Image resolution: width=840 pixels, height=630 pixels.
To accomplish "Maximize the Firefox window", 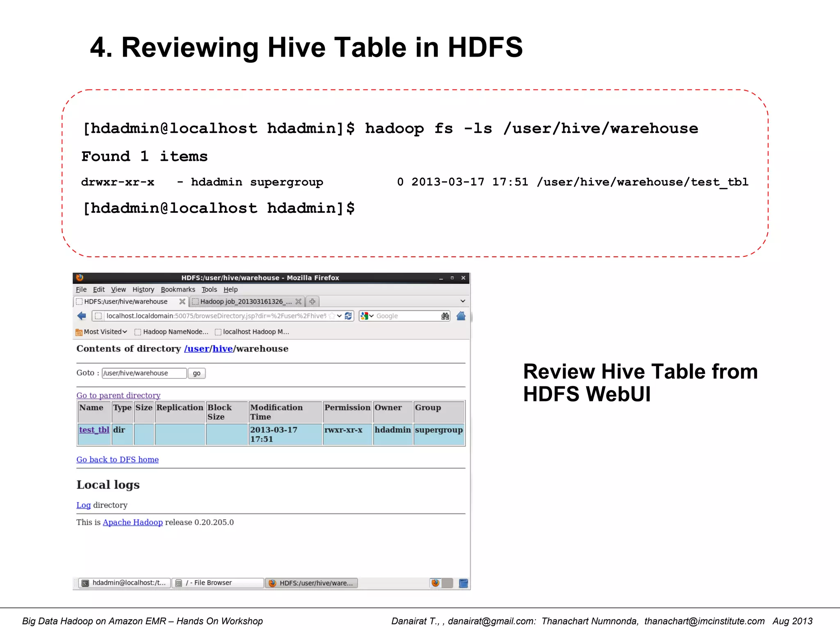I will tap(452, 278).
